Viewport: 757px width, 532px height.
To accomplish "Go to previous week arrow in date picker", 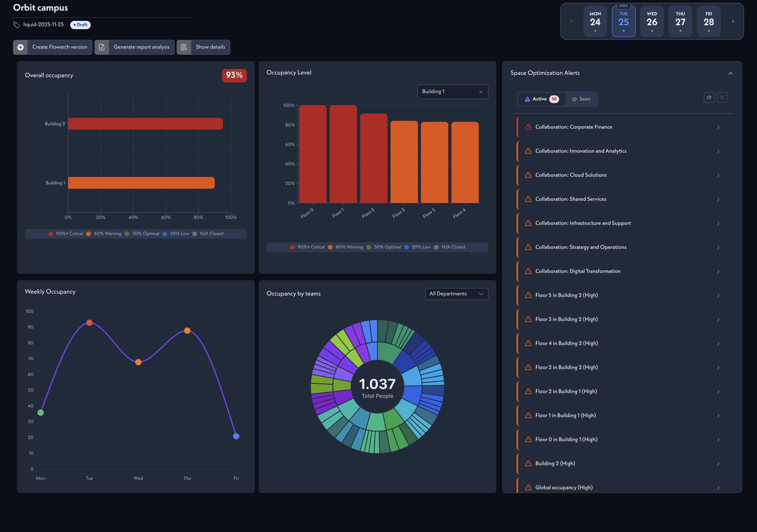I will point(571,21).
